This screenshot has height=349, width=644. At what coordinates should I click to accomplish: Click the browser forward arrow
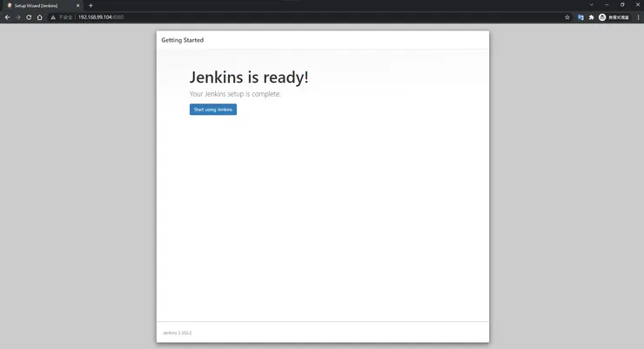(x=18, y=17)
